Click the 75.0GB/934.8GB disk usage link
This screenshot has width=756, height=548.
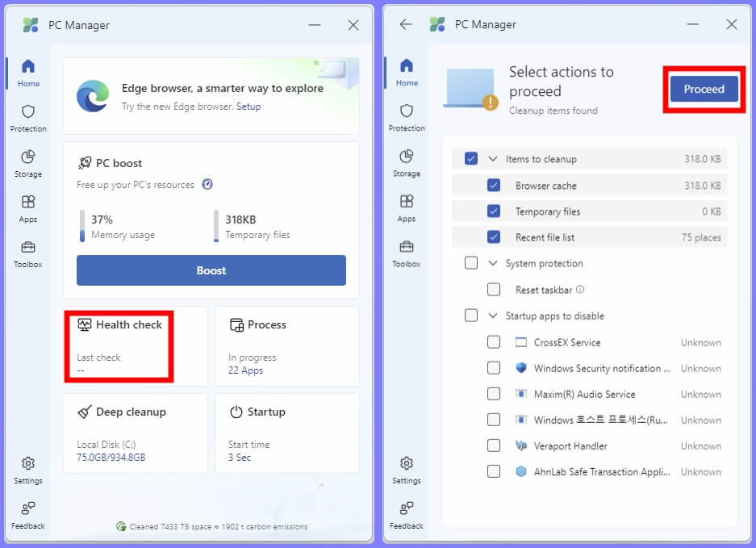[x=111, y=457]
